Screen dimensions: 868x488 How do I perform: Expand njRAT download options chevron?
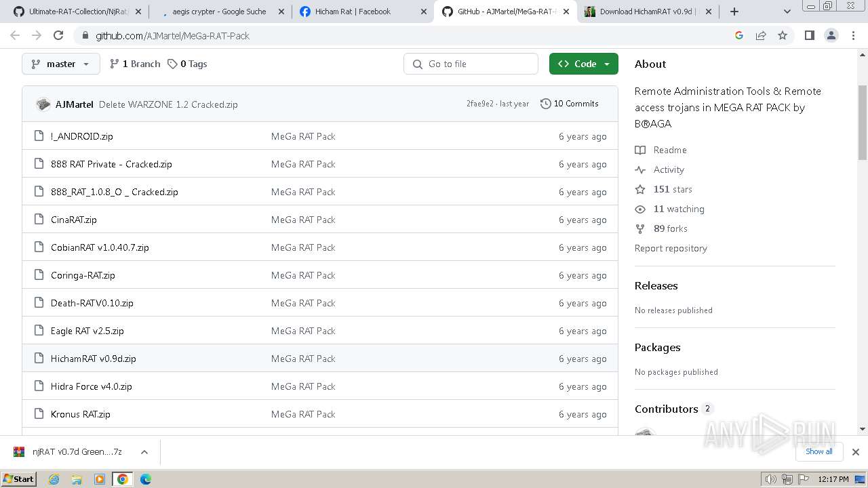pos(144,451)
